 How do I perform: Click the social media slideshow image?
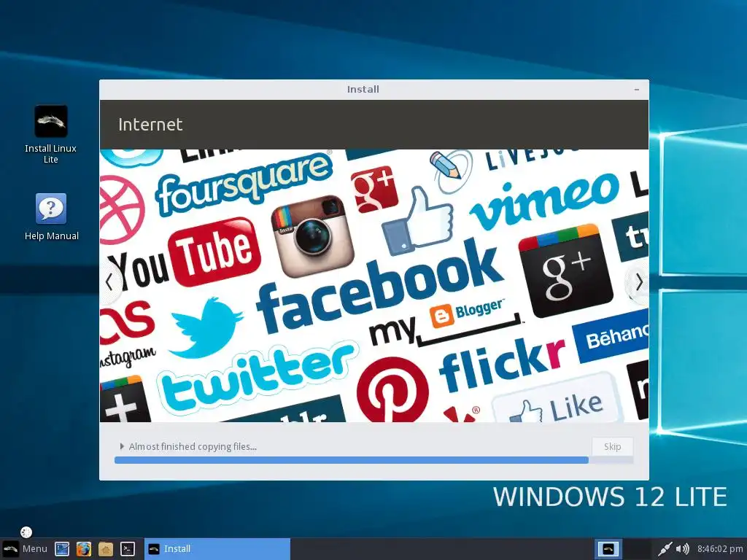374,286
